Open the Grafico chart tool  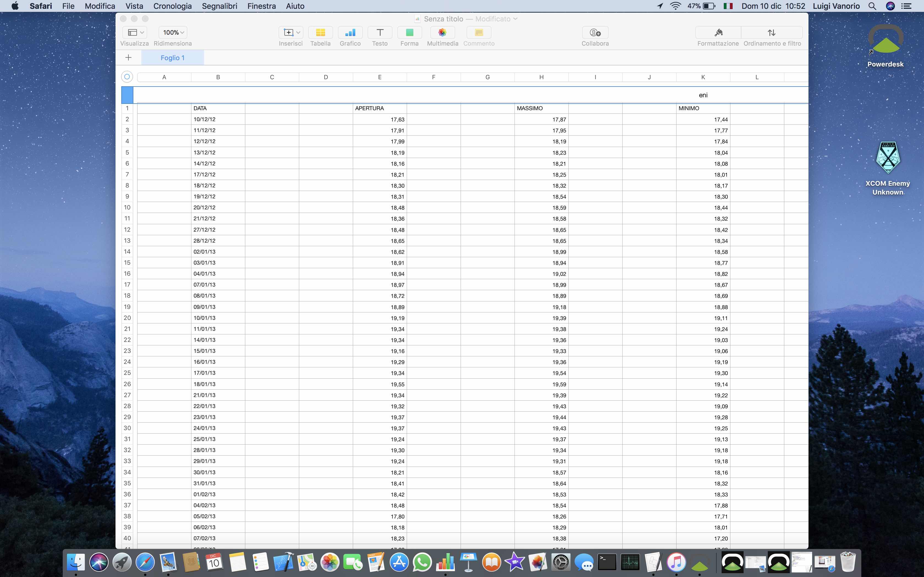(x=350, y=36)
